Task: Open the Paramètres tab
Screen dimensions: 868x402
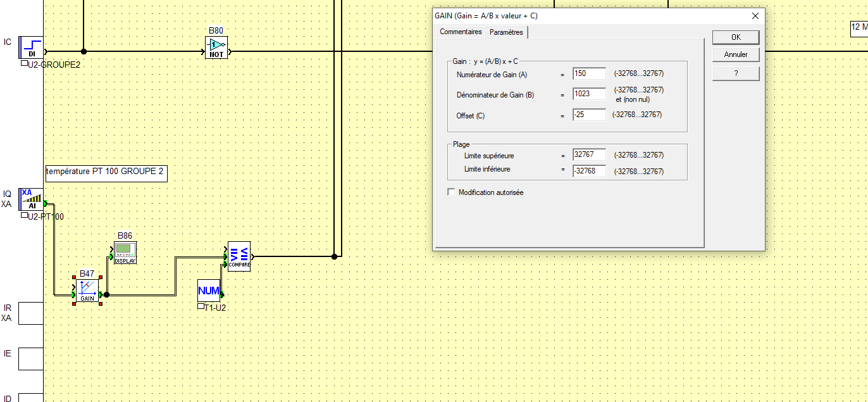Action: tap(506, 32)
